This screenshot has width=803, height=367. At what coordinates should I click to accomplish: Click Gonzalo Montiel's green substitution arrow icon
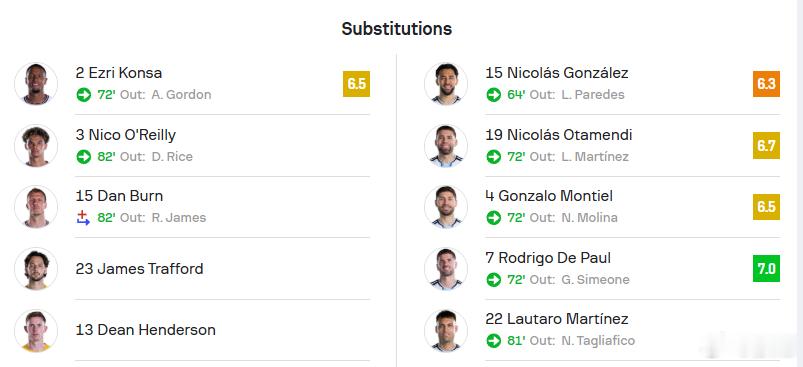pos(494,218)
